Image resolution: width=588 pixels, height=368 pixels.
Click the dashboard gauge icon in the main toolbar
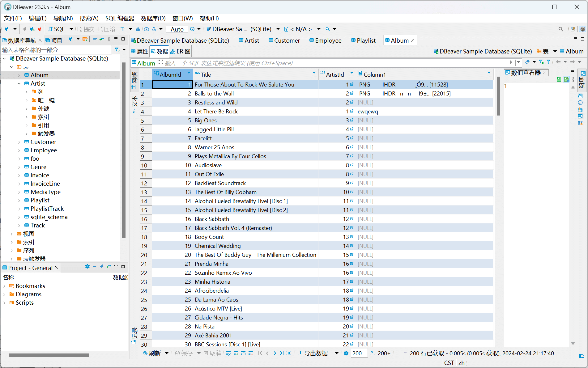(x=146, y=29)
